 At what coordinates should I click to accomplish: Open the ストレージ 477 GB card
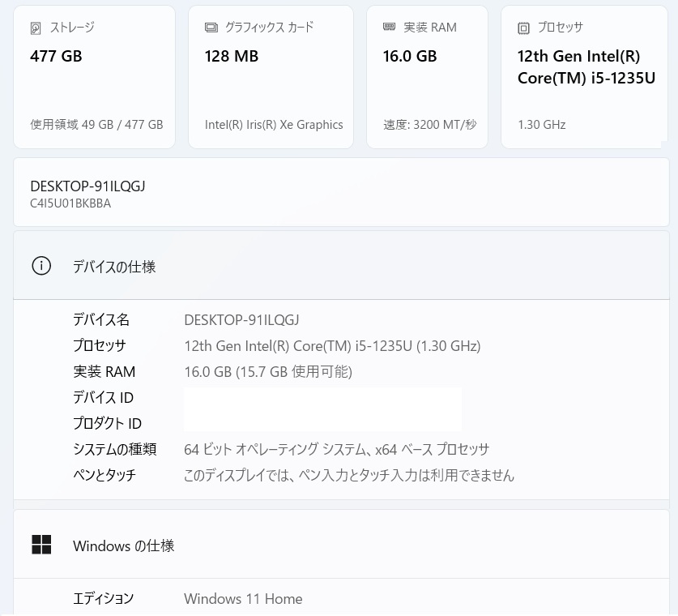pyautogui.click(x=94, y=77)
